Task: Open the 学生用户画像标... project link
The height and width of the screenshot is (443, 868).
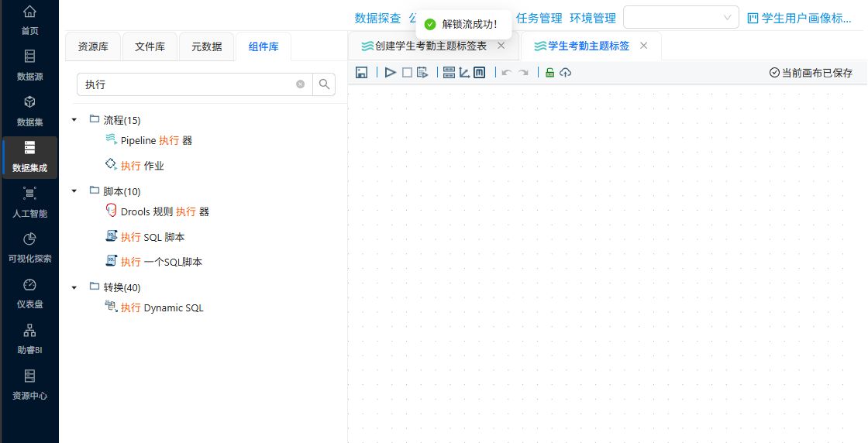Action: click(x=799, y=19)
